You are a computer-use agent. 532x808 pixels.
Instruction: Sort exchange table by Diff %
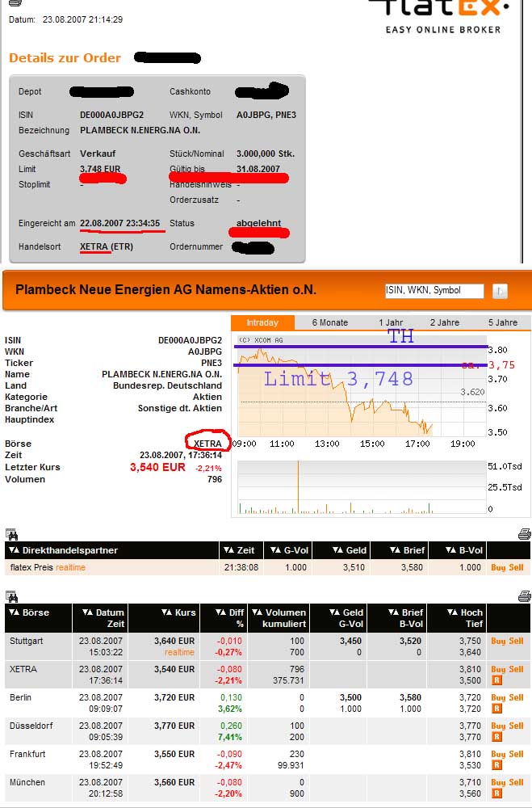pos(221,612)
